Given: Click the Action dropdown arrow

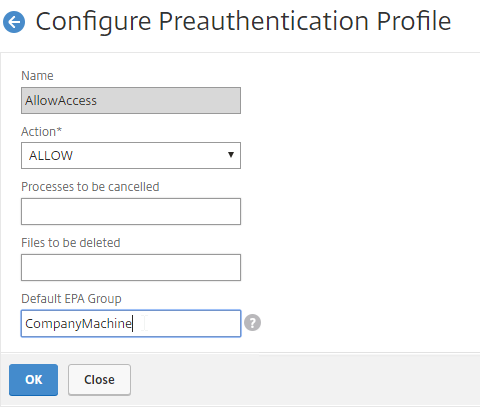Looking at the screenshot, I should (x=231, y=155).
